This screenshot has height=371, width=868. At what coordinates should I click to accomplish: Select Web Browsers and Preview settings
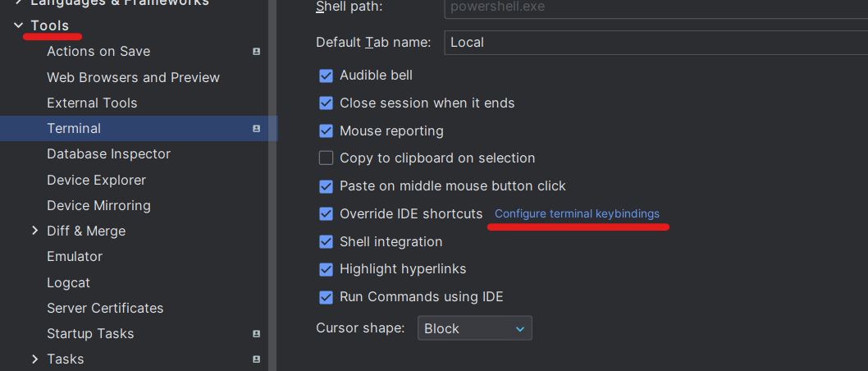pos(134,77)
